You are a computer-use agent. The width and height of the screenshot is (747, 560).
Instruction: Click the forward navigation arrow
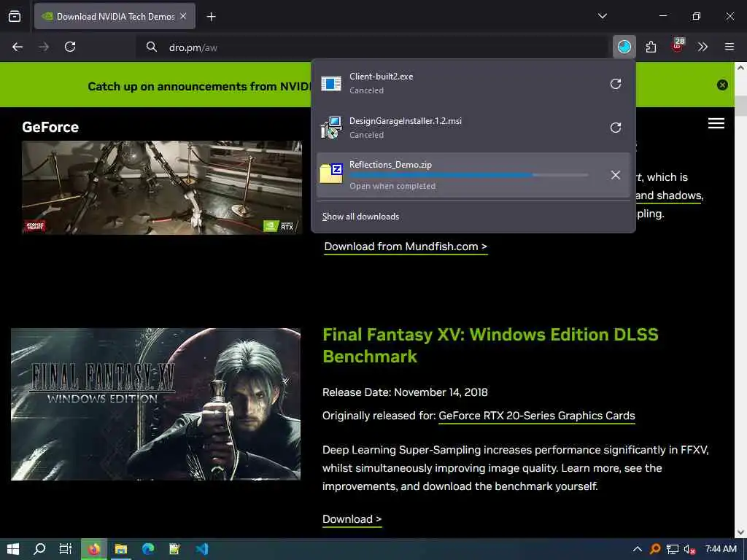[44, 47]
